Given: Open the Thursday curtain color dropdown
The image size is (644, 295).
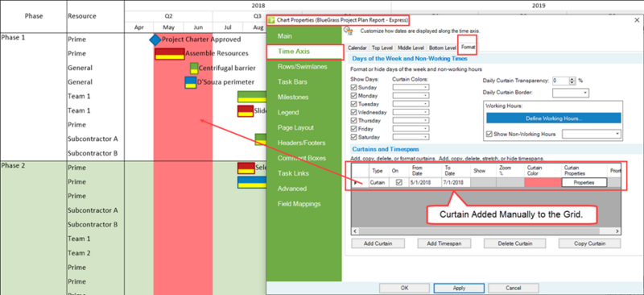Looking at the screenshot, I should click(x=411, y=121).
